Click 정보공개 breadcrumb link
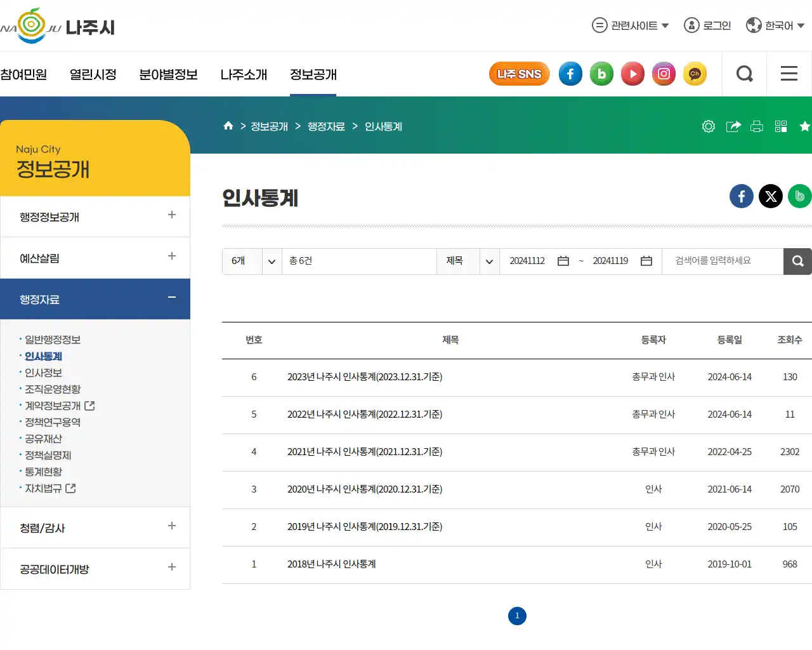Viewport: 812px width, 650px height. pyautogui.click(x=269, y=126)
